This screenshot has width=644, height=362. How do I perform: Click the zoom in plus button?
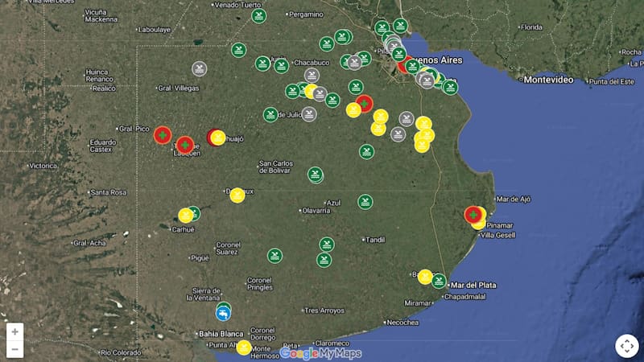(x=14, y=331)
